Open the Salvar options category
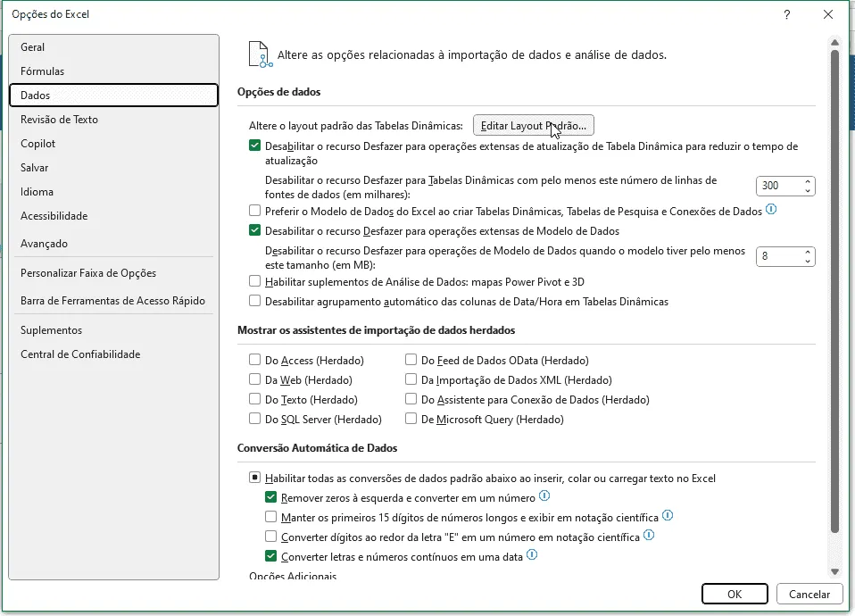 coord(114,168)
